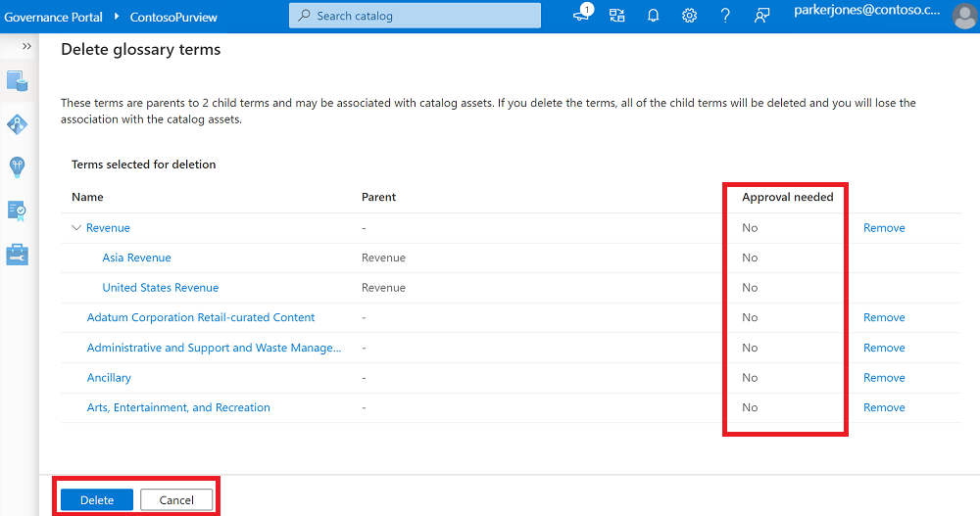Image resolution: width=980 pixels, height=516 pixels.
Task: Click the Cancel button
Action: tap(176, 499)
